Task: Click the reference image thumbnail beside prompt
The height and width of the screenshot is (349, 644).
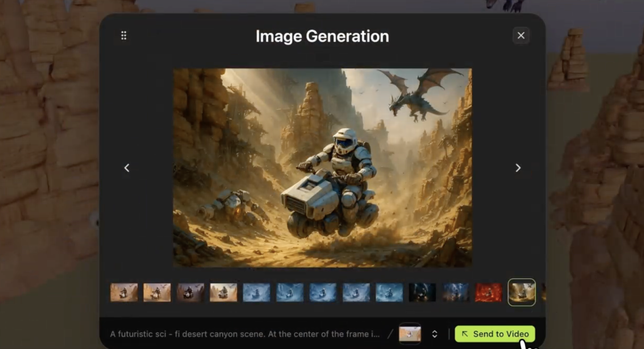Action: coord(410,334)
